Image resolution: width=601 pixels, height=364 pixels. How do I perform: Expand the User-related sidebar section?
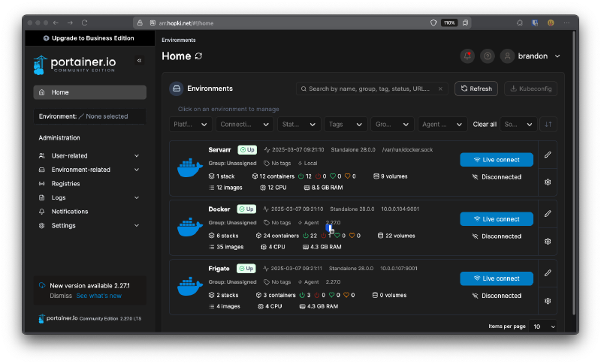tap(136, 156)
